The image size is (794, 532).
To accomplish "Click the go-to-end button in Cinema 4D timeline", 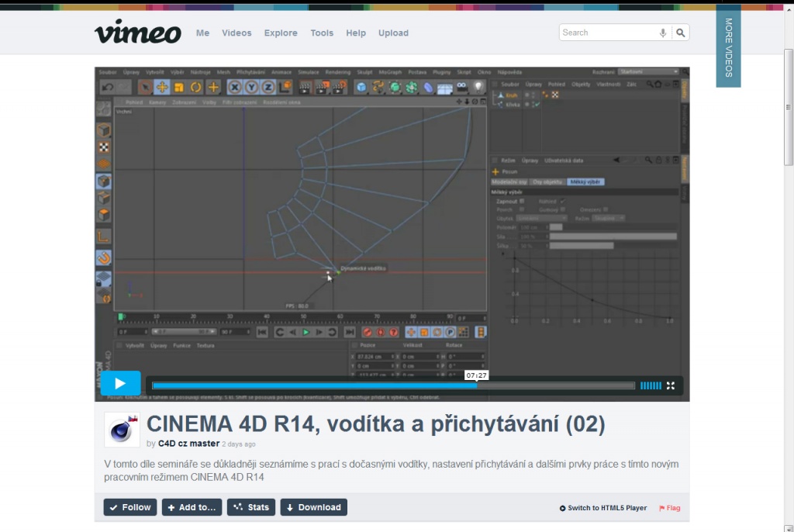I will 350,333.
